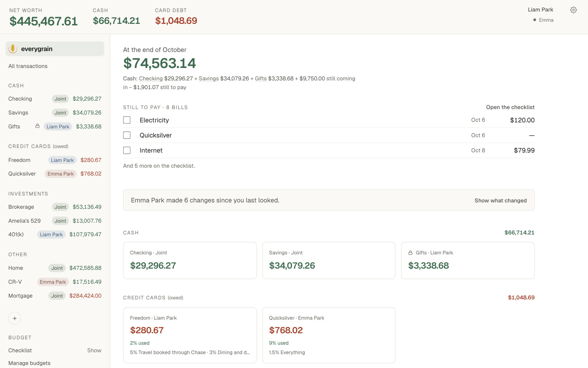This screenshot has width=588, height=368.
Task: Click the '9% used' text on Quicksilver card
Action: [279, 343]
